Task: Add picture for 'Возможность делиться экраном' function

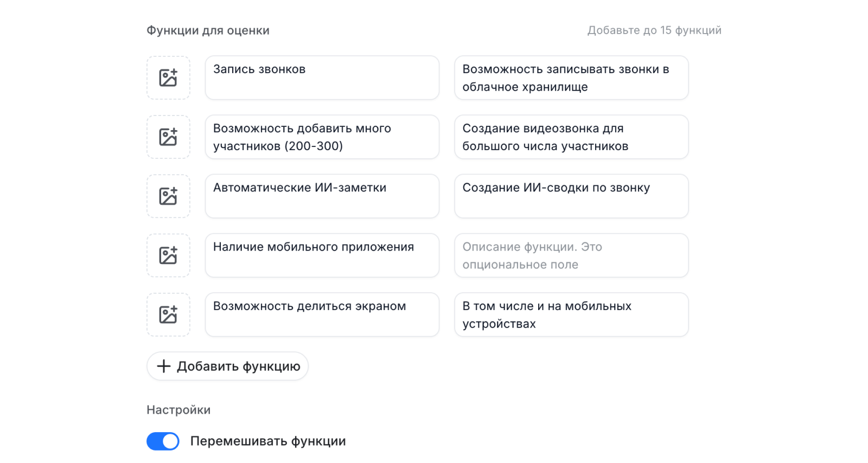Action: pos(168,314)
